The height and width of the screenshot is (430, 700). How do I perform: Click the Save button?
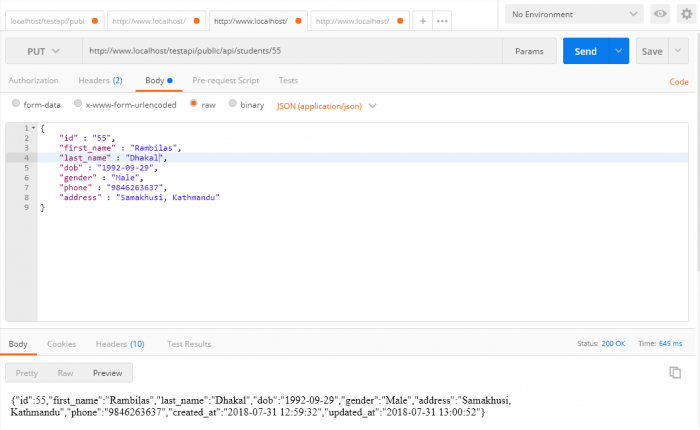(x=652, y=51)
